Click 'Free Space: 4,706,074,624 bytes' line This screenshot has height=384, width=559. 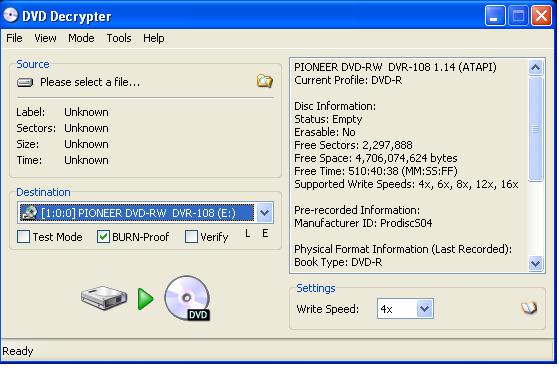(376, 158)
